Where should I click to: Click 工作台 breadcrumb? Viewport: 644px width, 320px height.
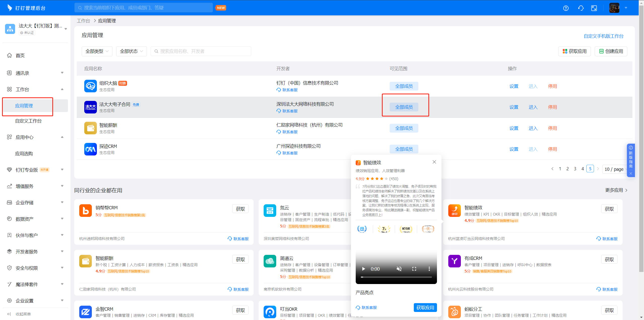[83, 21]
